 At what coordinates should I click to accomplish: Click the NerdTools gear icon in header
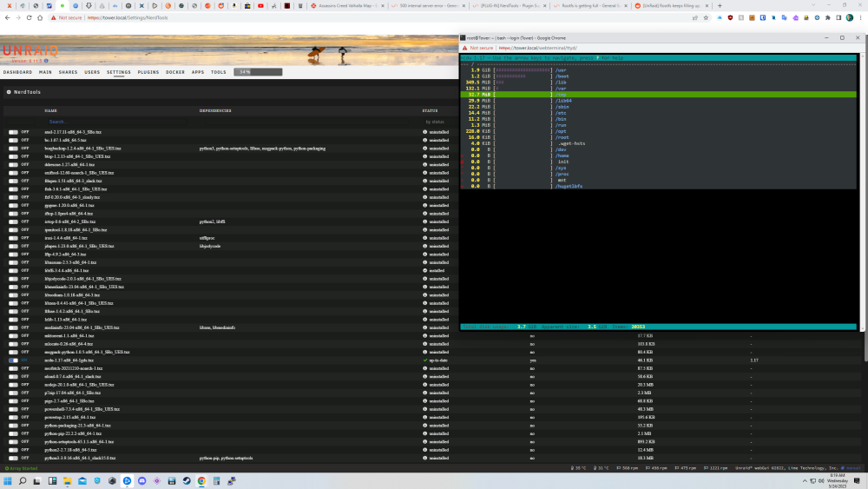point(9,92)
